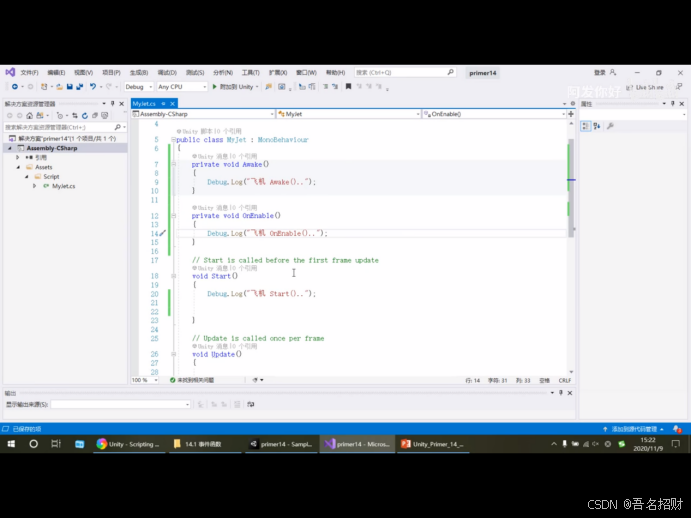Image resolution: width=692 pixels, height=519 pixels.
Task: Open the 帮助(H) menu
Action: [x=335, y=73]
